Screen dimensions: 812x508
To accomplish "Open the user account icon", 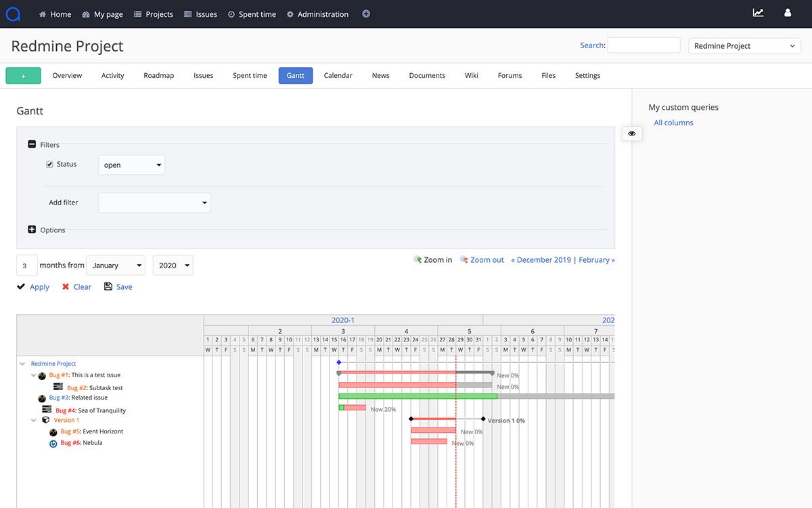I will pyautogui.click(x=788, y=13).
